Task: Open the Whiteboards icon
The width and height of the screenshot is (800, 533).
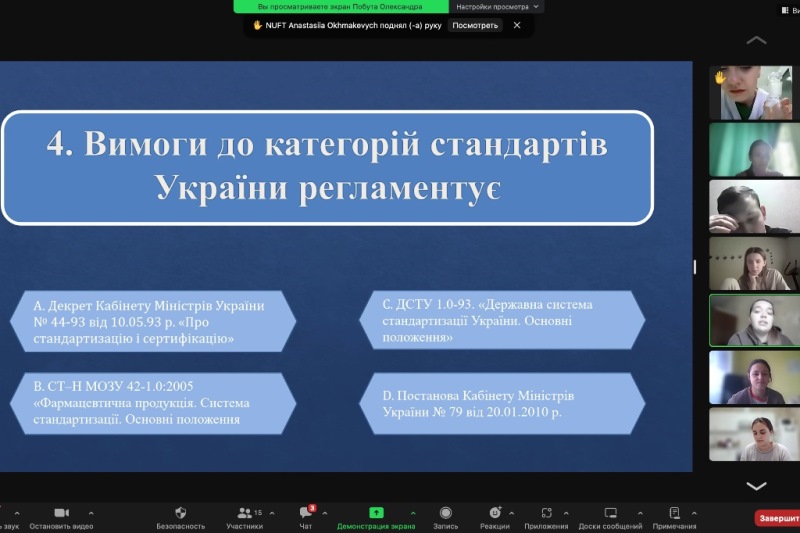Action: click(x=610, y=513)
